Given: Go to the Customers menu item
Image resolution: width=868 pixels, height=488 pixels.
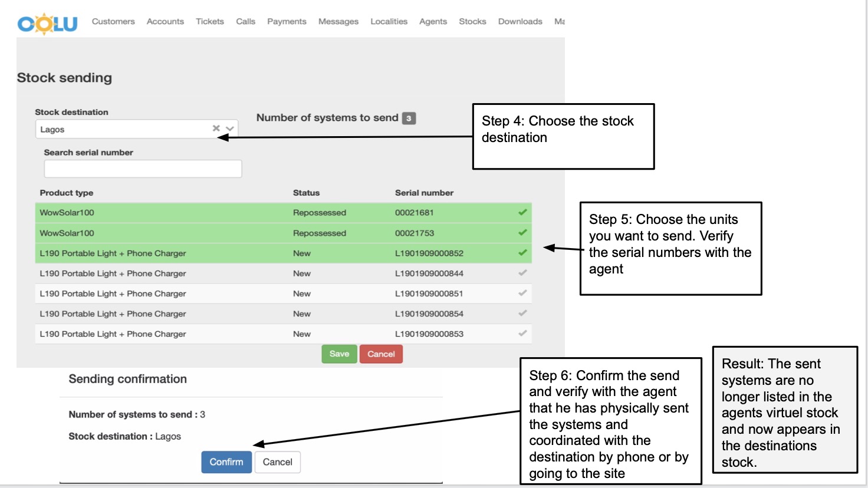Looking at the screenshot, I should coord(113,21).
